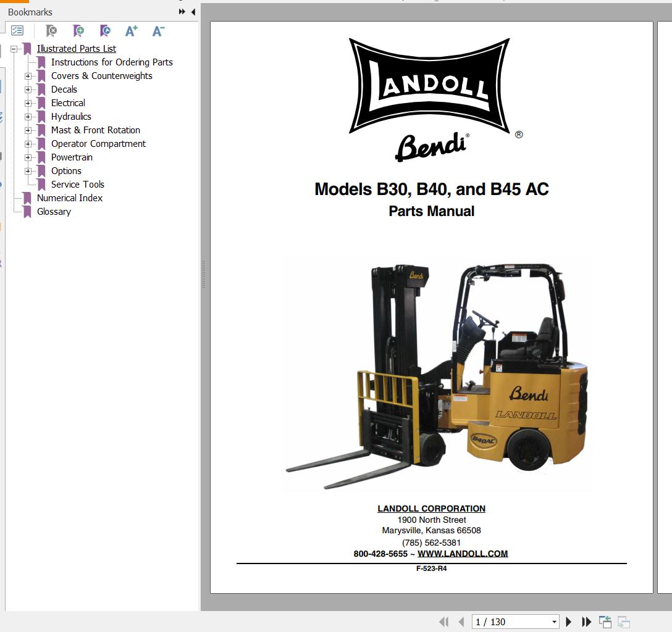Open the page number dropdown
The width and height of the screenshot is (672, 632).
[553, 622]
